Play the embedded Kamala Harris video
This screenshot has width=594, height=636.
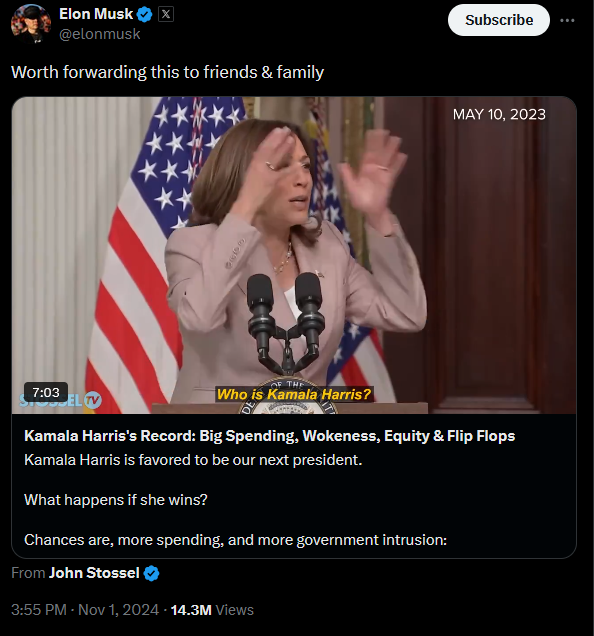[294, 255]
